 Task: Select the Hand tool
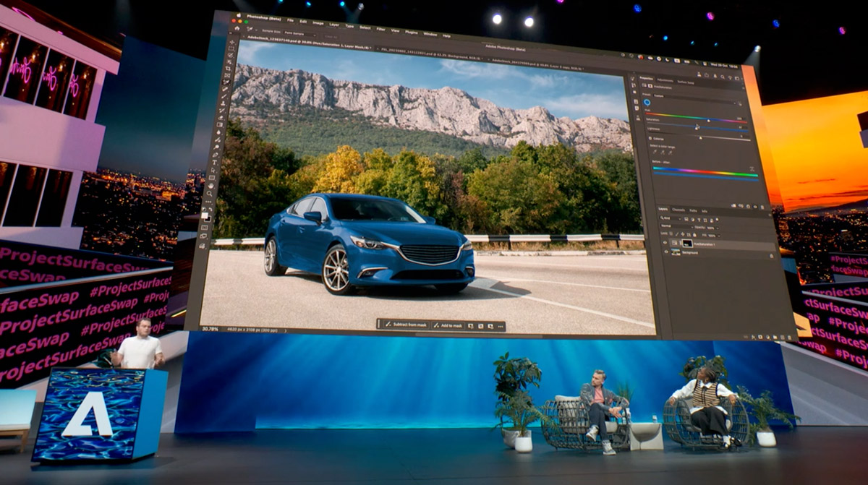click(x=211, y=185)
